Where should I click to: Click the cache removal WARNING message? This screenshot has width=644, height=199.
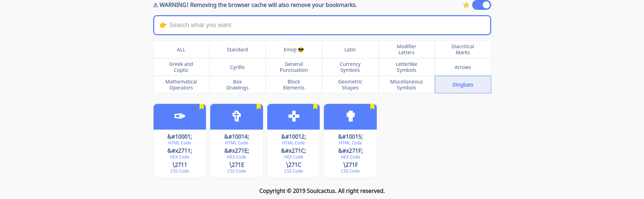pyautogui.click(x=255, y=5)
